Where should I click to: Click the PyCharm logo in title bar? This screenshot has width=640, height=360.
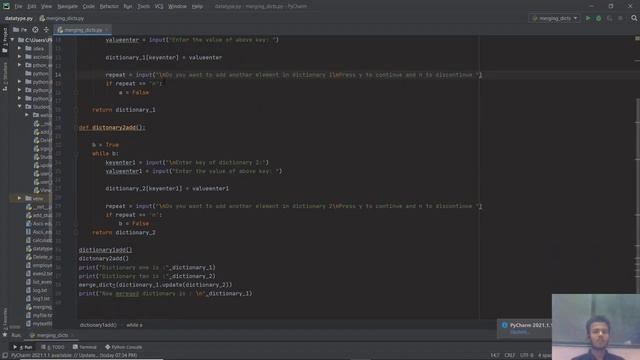6,6
